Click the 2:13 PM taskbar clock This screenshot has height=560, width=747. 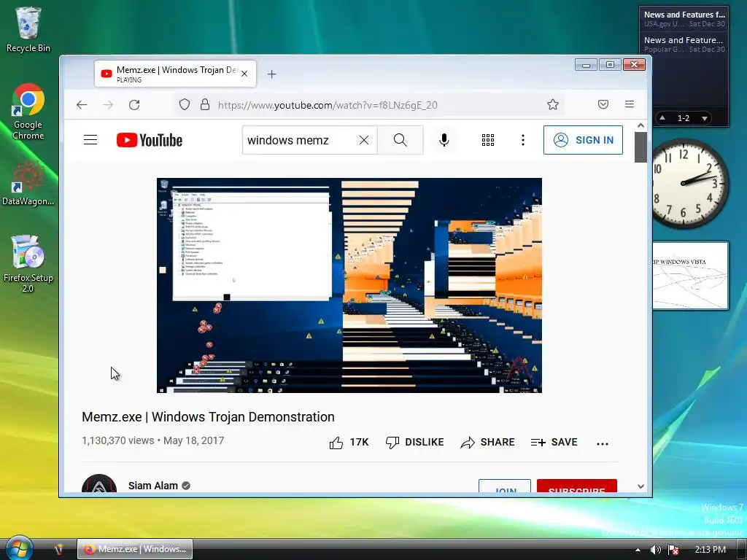point(710,550)
